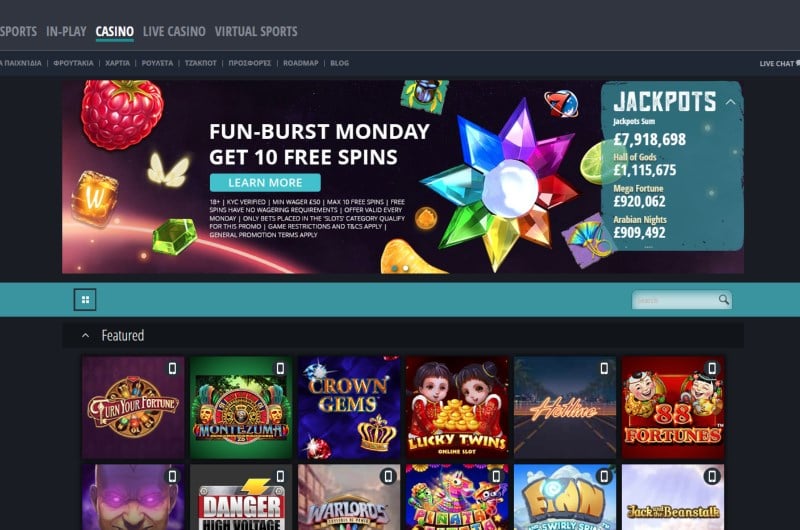Launch the Crown Gems game thumbnail
The width and height of the screenshot is (800, 530).
pyautogui.click(x=349, y=407)
